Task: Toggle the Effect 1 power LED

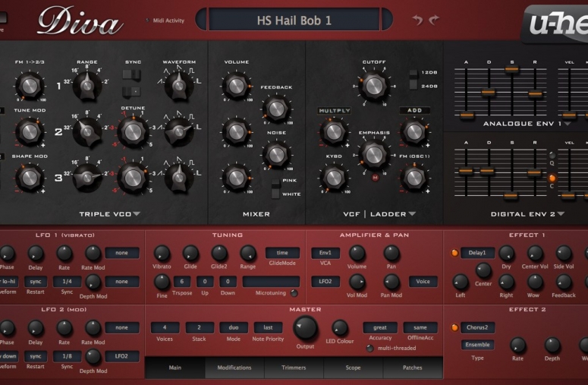Action: 455,253
